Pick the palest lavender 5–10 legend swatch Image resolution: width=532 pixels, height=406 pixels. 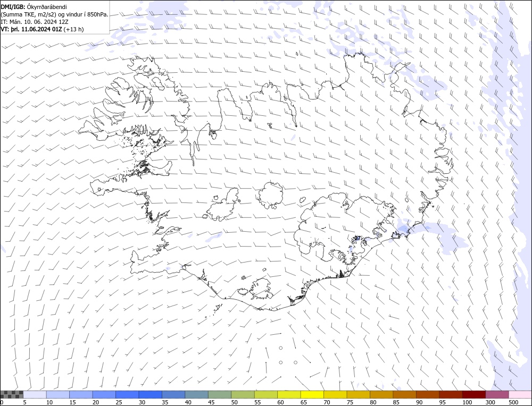pyautogui.click(x=35, y=394)
